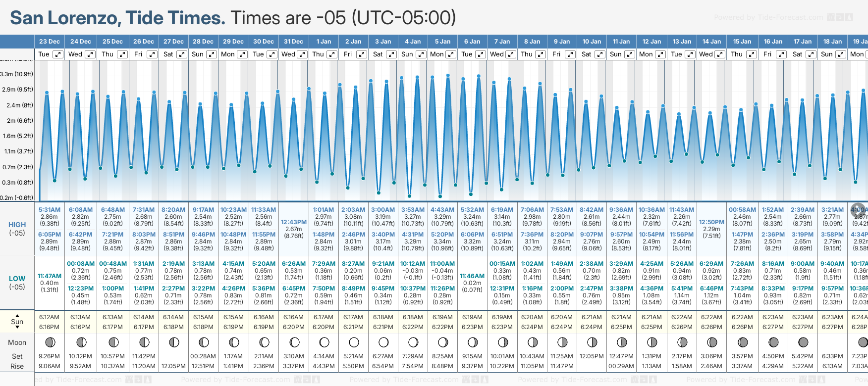This screenshot has height=386, width=868.
Task: Open the expand icon for Fri 9 Jan
Action: [x=570, y=54]
